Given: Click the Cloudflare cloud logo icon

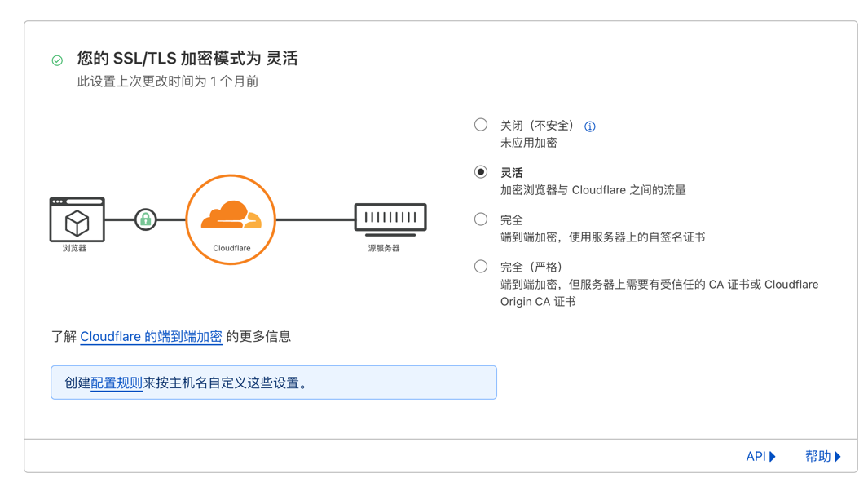Looking at the screenshot, I should point(231,218).
